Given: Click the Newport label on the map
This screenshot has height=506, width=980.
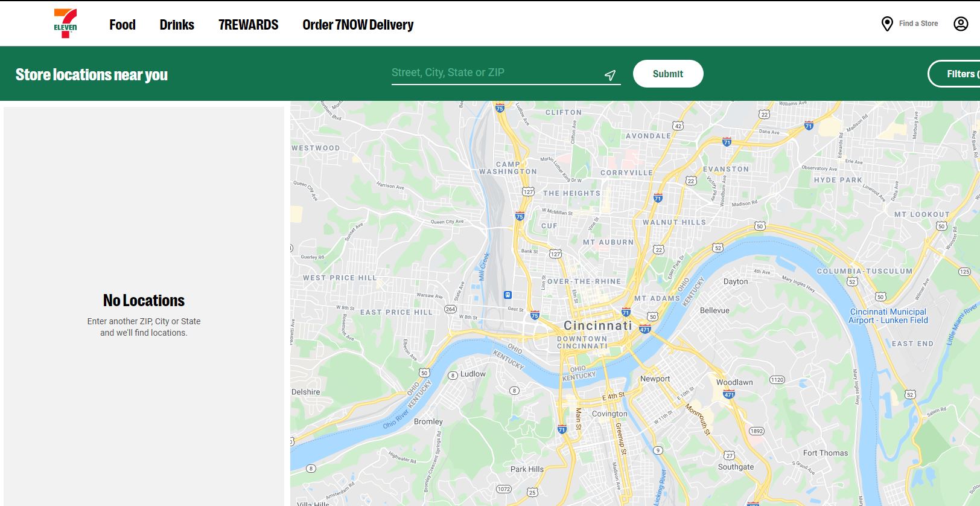Looking at the screenshot, I should click(655, 379).
